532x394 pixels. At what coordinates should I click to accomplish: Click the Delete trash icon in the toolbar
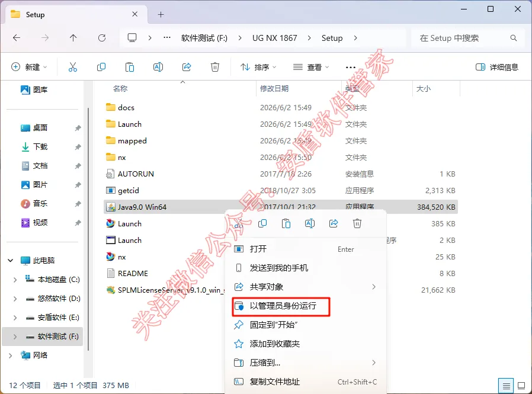tap(215, 67)
